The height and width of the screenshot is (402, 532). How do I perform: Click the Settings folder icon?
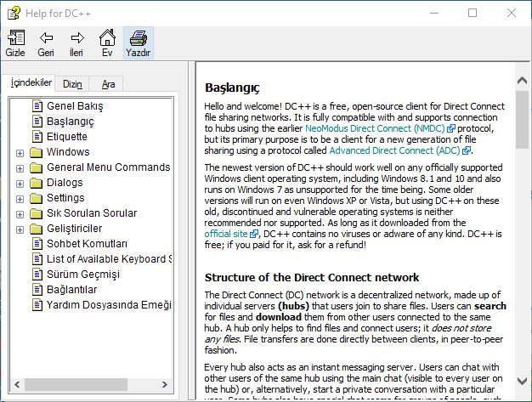(x=36, y=198)
